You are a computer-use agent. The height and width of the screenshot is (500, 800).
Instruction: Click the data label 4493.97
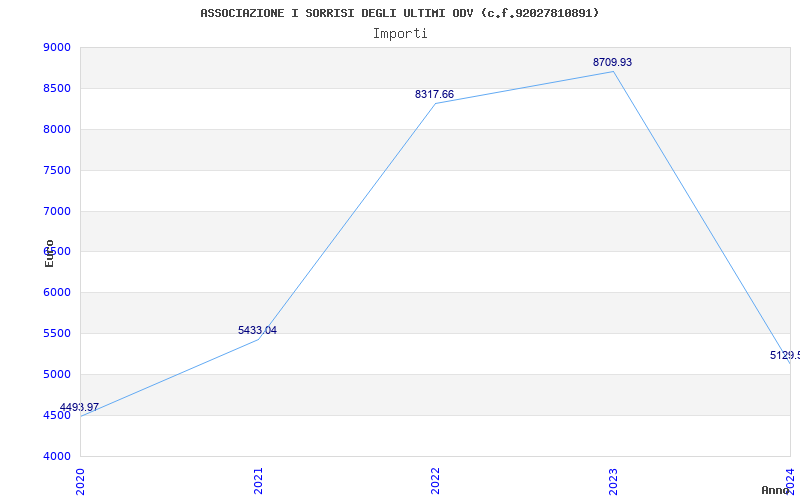(x=79, y=407)
